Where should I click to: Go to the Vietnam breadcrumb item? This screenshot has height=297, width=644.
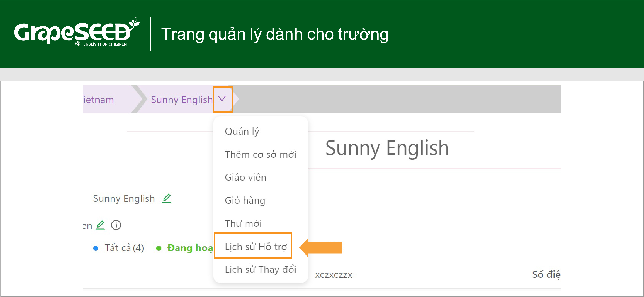click(x=98, y=100)
